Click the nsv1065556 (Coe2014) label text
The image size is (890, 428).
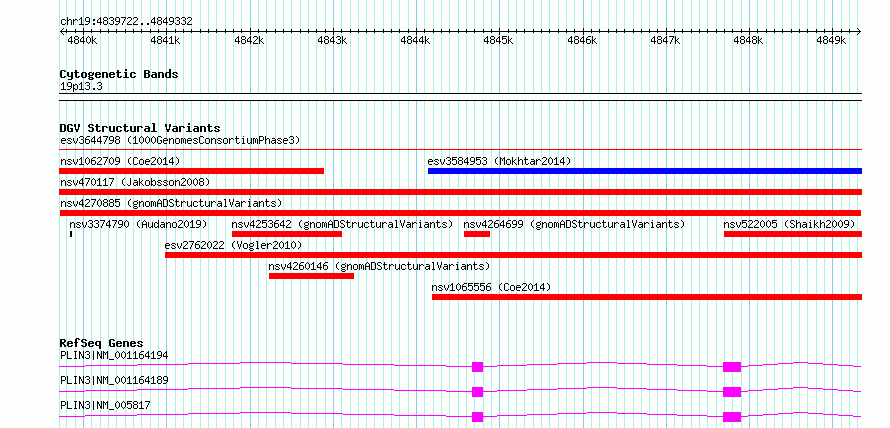point(492,287)
